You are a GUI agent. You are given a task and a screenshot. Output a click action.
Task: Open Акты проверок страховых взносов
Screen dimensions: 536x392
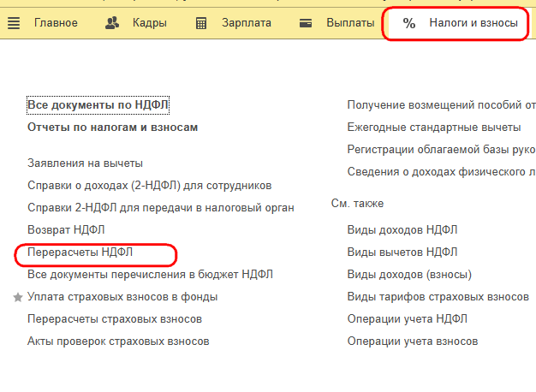(x=118, y=342)
